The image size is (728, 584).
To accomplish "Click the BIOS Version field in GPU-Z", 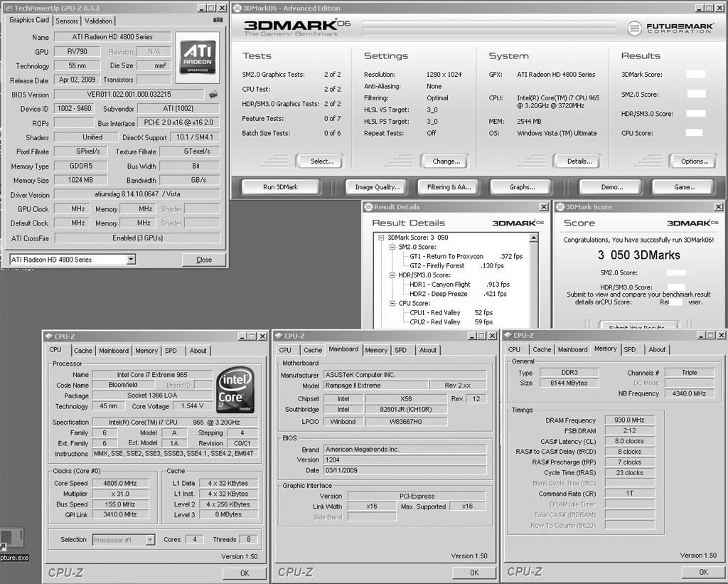I will 129,95.
